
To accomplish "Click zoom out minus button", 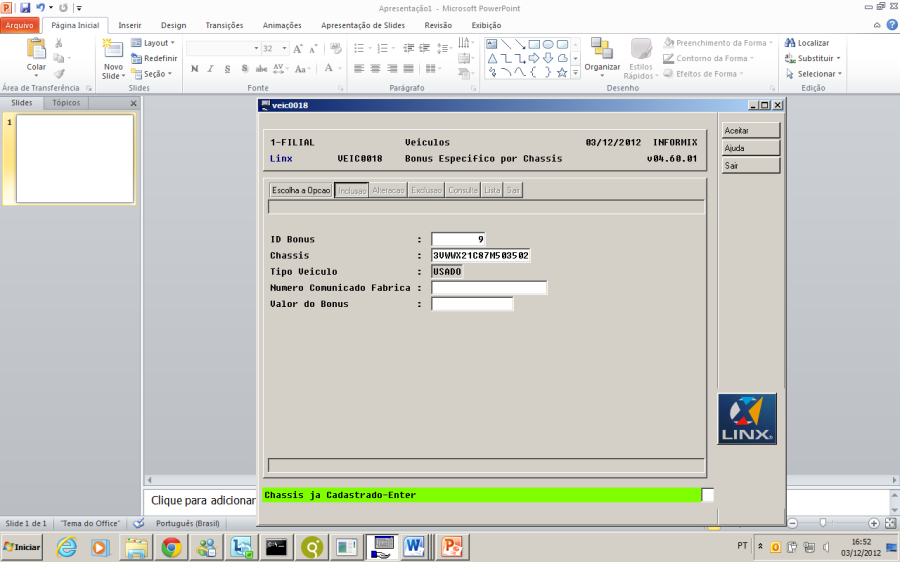I will (793, 523).
